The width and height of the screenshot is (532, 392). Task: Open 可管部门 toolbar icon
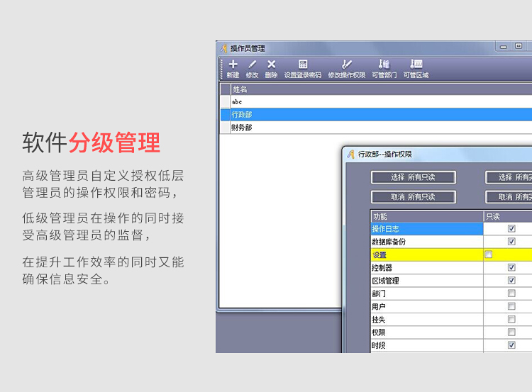tap(384, 64)
